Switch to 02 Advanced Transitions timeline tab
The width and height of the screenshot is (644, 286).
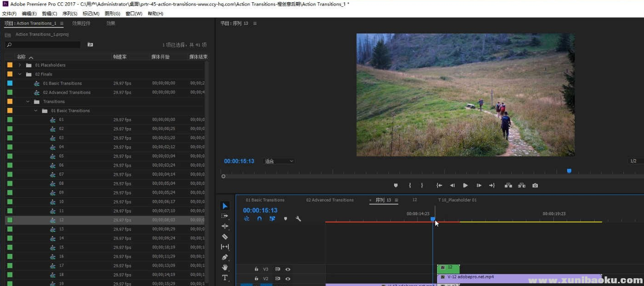[x=330, y=200]
